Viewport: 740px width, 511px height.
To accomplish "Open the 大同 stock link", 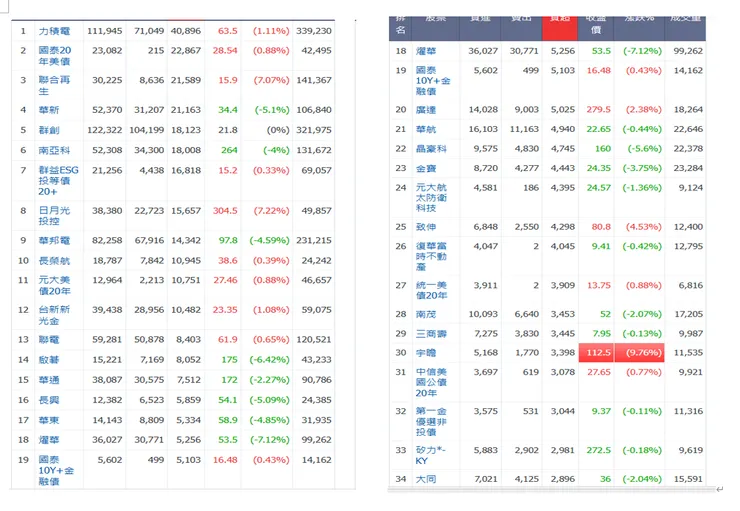I will click(424, 480).
